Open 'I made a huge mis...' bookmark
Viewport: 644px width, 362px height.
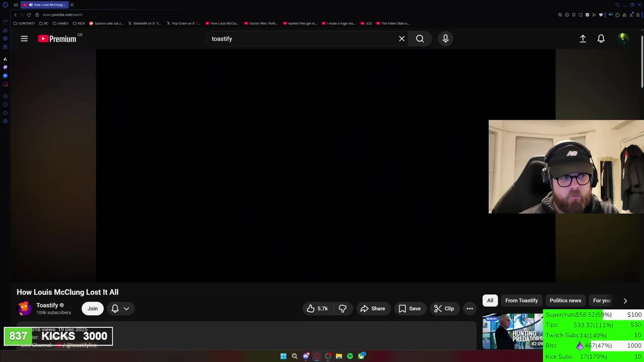(x=339, y=23)
